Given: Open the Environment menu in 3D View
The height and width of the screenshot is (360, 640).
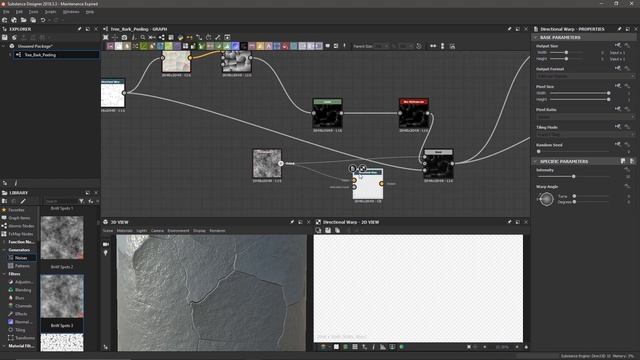Looking at the screenshot, I should click(x=178, y=231).
